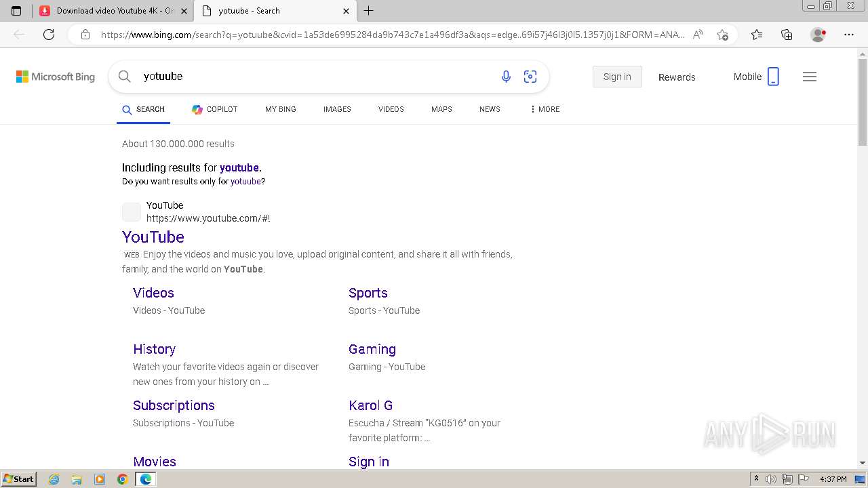The height and width of the screenshot is (488, 868).
Task: Open the NEWS tab
Action: click(x=490, y=109)
